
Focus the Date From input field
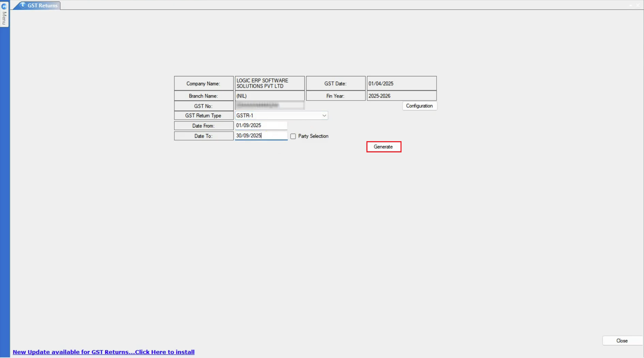(261, 125)
